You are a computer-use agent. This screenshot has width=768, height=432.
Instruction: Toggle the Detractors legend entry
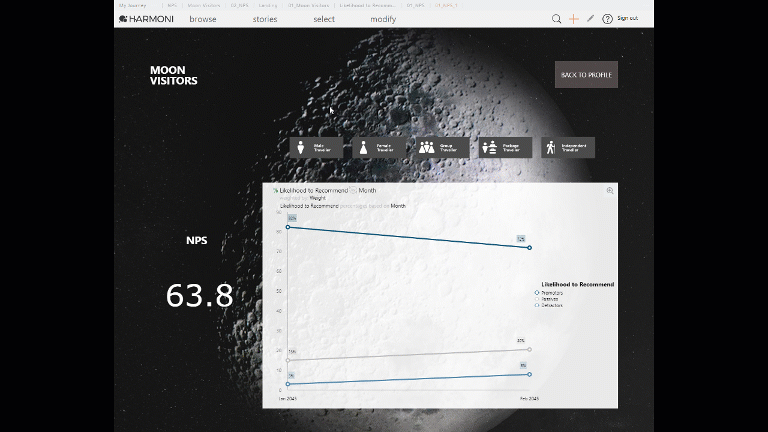tap(549, 305)
